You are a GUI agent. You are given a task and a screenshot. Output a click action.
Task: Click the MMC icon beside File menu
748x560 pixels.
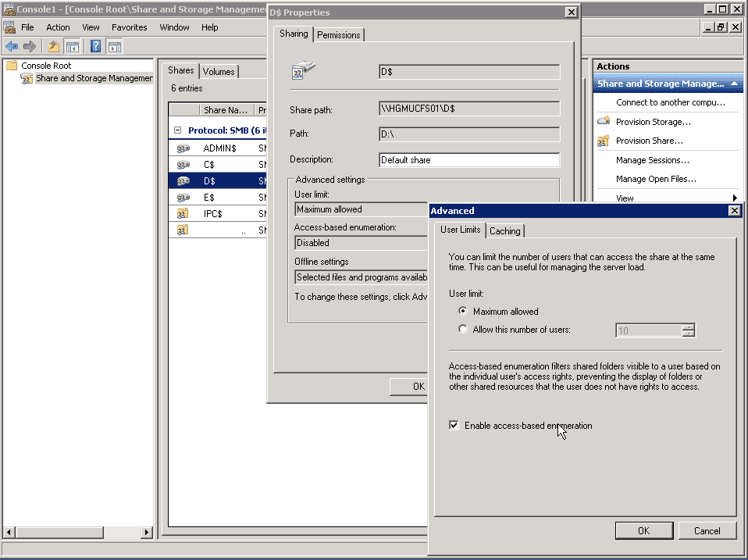(x=9, y=27)
